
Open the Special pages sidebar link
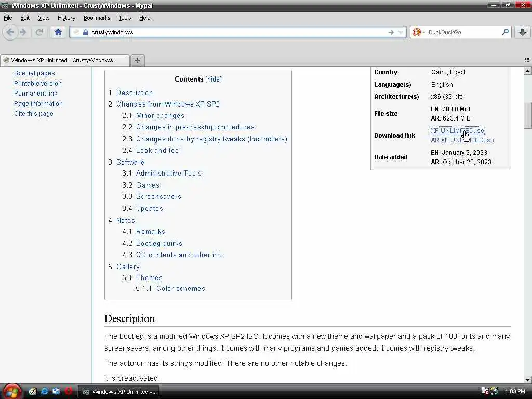(34, 73)
